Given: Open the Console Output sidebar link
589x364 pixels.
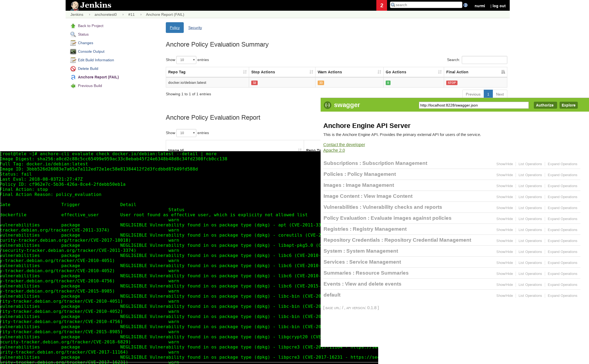Looking at the screenshot, I should click(x=91, y=51).
